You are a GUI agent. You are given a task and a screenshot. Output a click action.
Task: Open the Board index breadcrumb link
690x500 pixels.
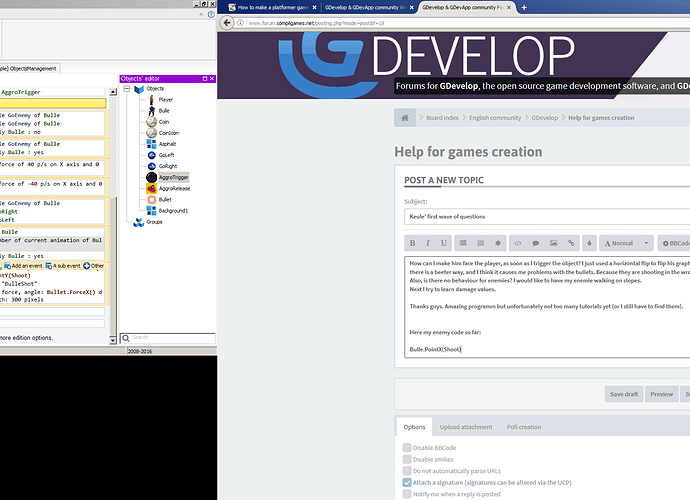(x=442, y=118)
